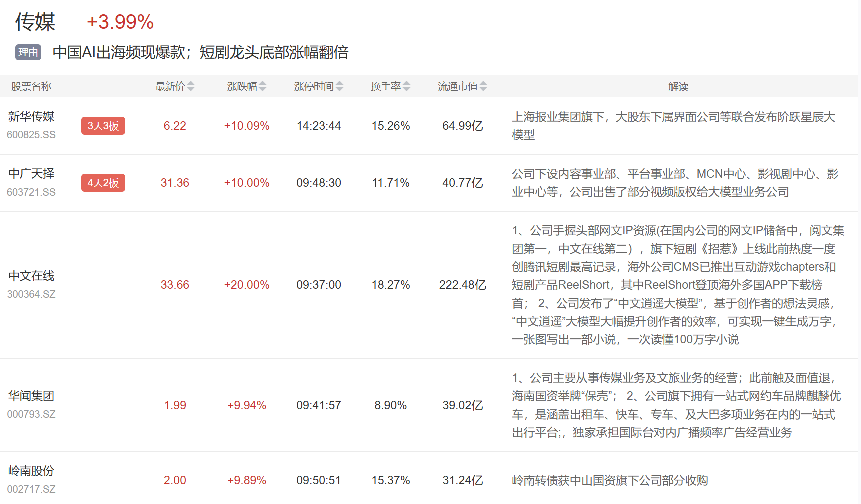The image size is (861, 504).
Task: Click the 理由 tag badge
Action: tap(28, 52)
